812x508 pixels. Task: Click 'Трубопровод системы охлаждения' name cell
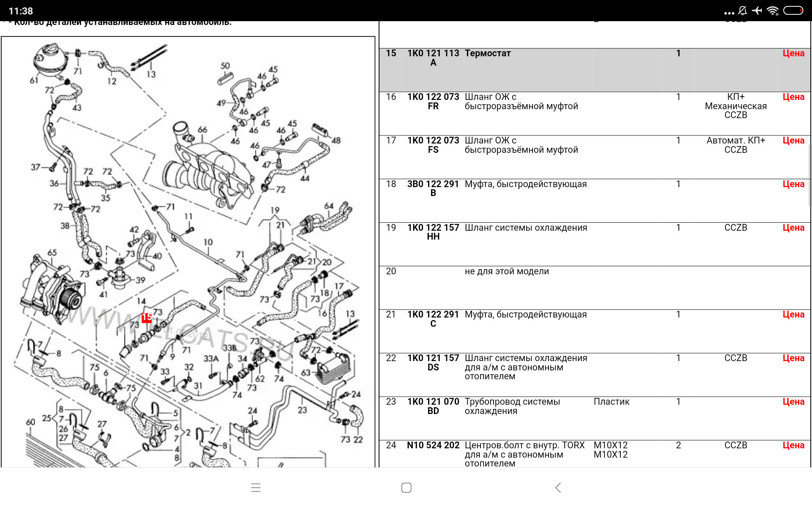click(x=512, y=406)
